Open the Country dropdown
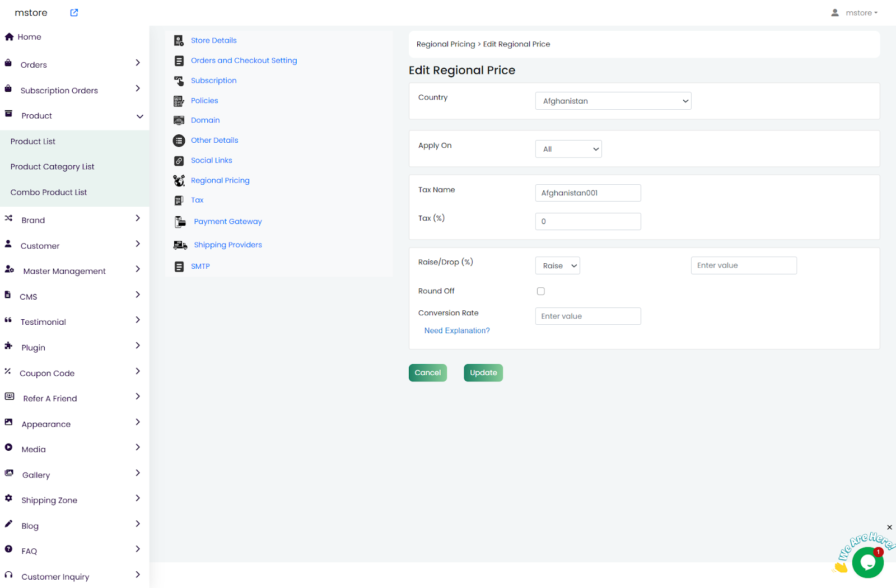Viewport: 896px width, 588px height. point(613,101)
